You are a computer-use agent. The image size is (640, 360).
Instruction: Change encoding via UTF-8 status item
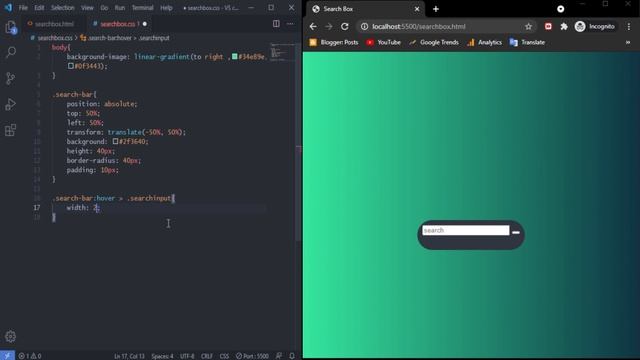click(x=187, y=356)
